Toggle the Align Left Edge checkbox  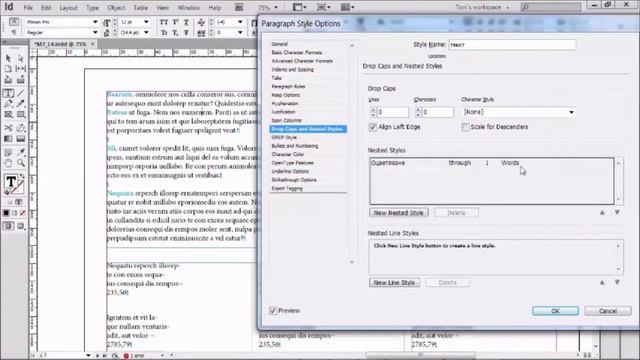(373, 127)
